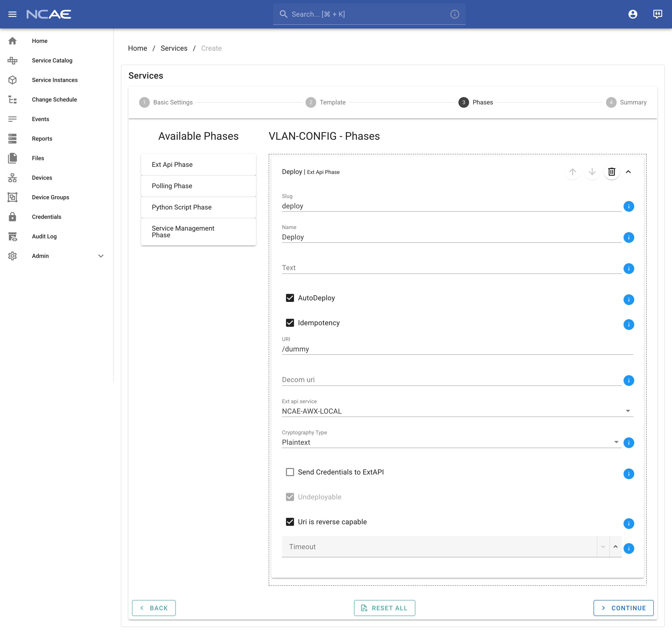Follow the Home breadcrumb link
Viewport: 672px width, 634px height.
tap(138, 48)
